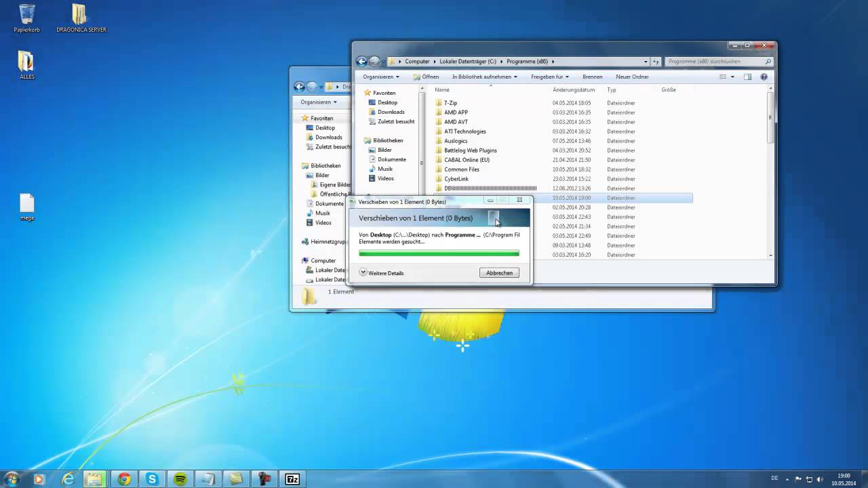Open 7-Zip from the taskbar
The height and width of the screenshot is (488, 868).
pyautogui.click(x=292, y=479)
